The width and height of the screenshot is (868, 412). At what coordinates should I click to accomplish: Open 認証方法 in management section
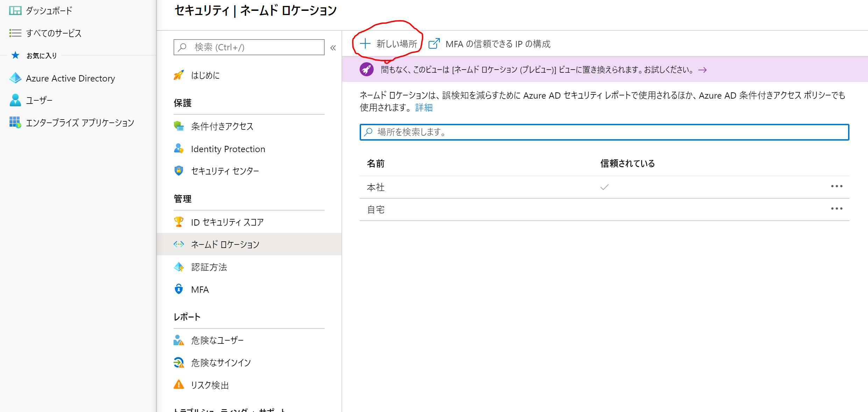click(209, 267)
